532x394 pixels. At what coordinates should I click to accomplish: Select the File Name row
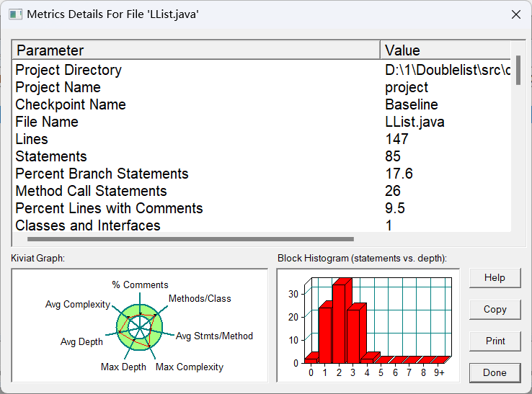(261, 122)
